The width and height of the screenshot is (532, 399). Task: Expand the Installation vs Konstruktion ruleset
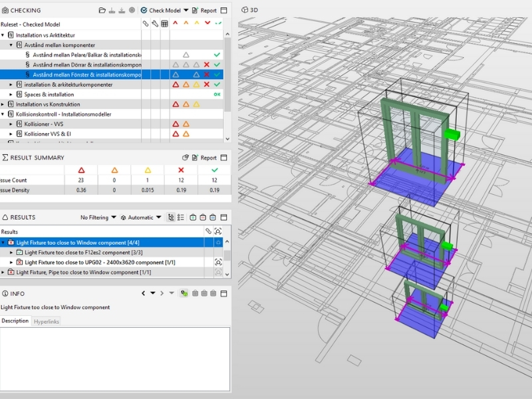pos(3,104)
